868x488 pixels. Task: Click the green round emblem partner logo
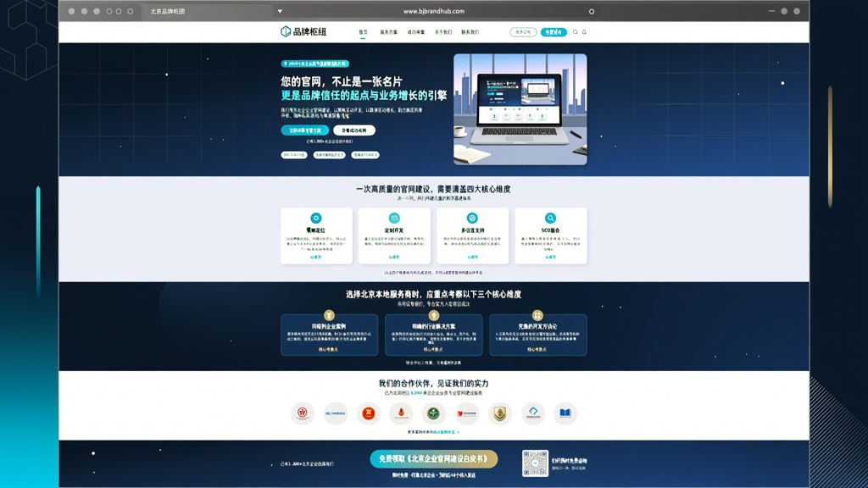tap(433, 413)
